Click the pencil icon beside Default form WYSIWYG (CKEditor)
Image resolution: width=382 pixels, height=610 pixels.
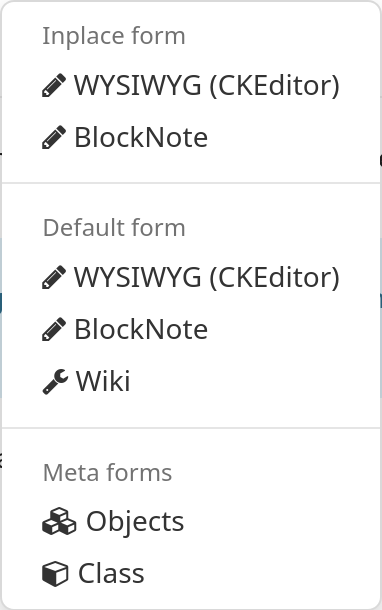click(x=54, y=277)
